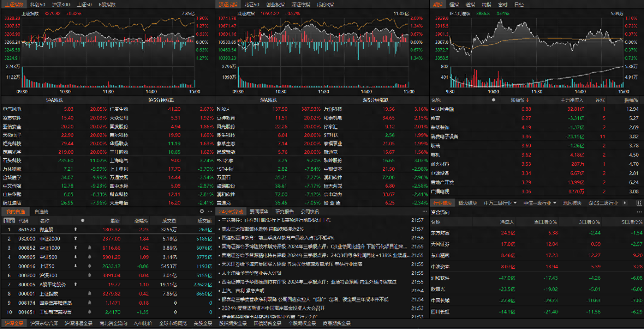Open 南北资金流向 bottom tab
Image resolution: width=644 pixels, height=329 pixels.
(113, 323)
